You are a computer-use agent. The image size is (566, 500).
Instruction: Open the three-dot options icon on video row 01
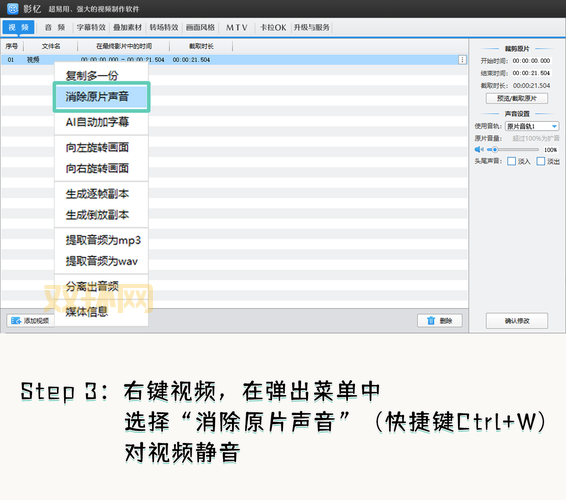click(x=462, y=60)
